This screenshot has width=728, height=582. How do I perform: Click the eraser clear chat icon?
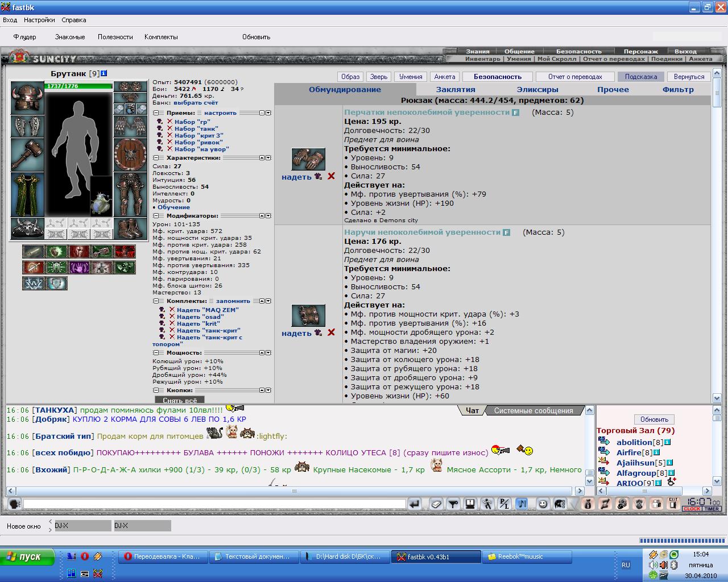(436, 504)
